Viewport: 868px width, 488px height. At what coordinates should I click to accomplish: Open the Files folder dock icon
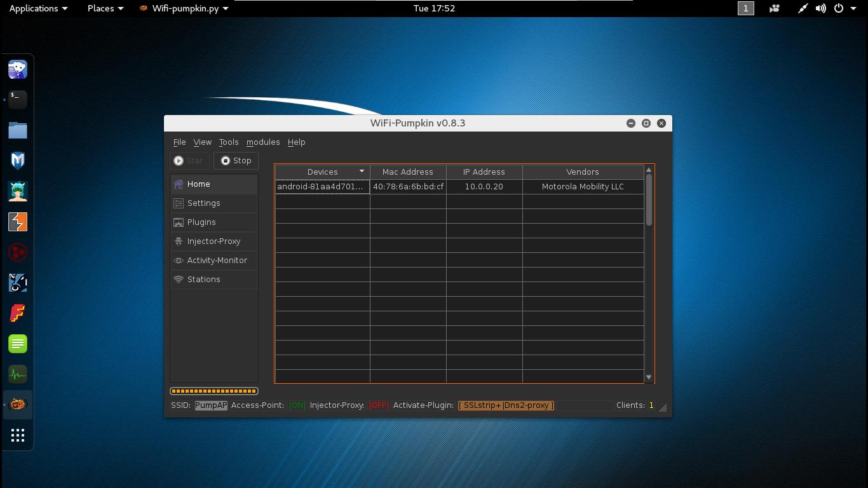(18, 130)
